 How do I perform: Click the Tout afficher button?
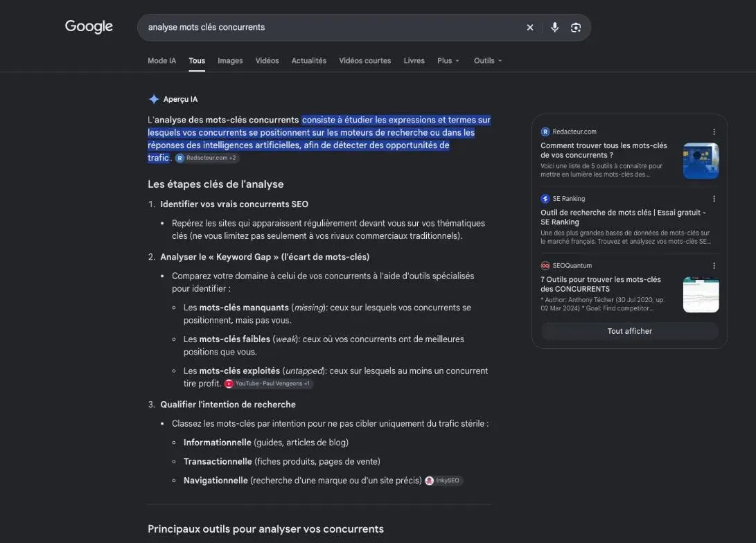tap(630, 331)
